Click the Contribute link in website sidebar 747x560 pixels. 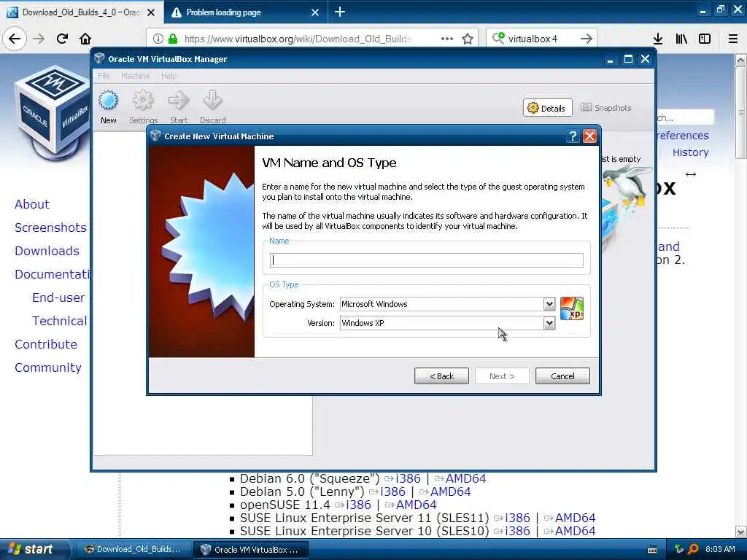46,344
